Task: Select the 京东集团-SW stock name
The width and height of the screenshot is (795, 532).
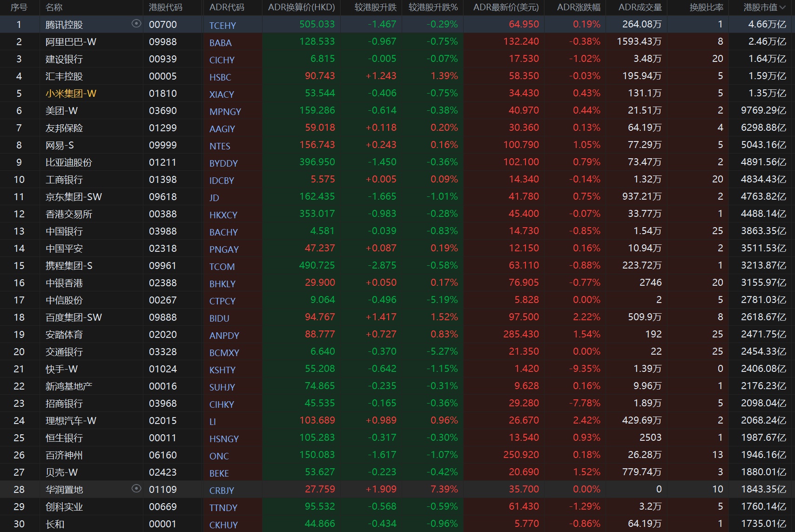Action: click(x=74, y=197)
